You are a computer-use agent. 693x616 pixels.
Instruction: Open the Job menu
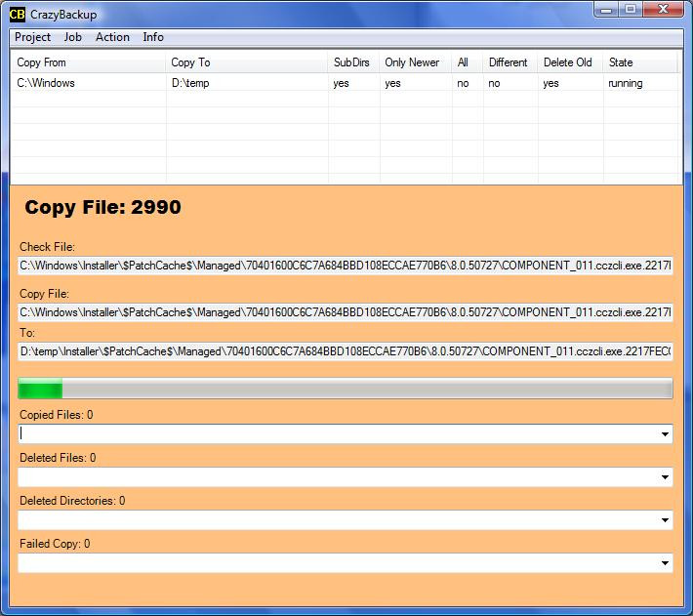(73, 37)
